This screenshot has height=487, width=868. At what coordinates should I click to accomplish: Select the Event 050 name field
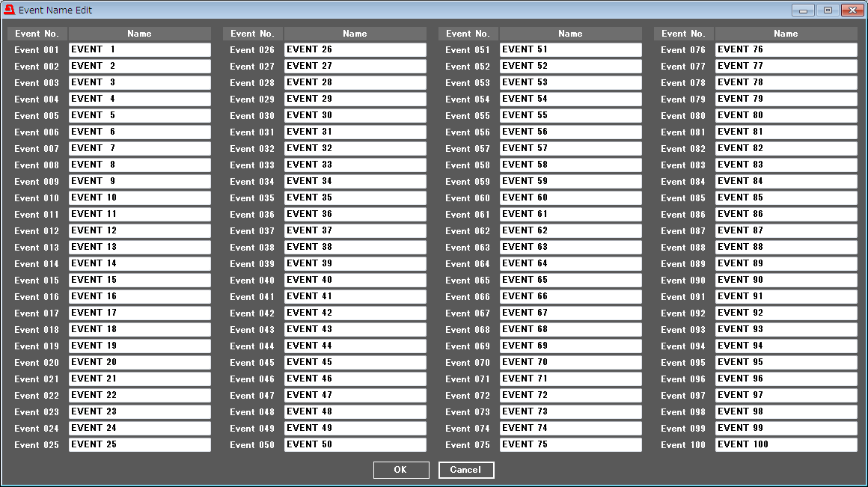(x=355, y=445)
